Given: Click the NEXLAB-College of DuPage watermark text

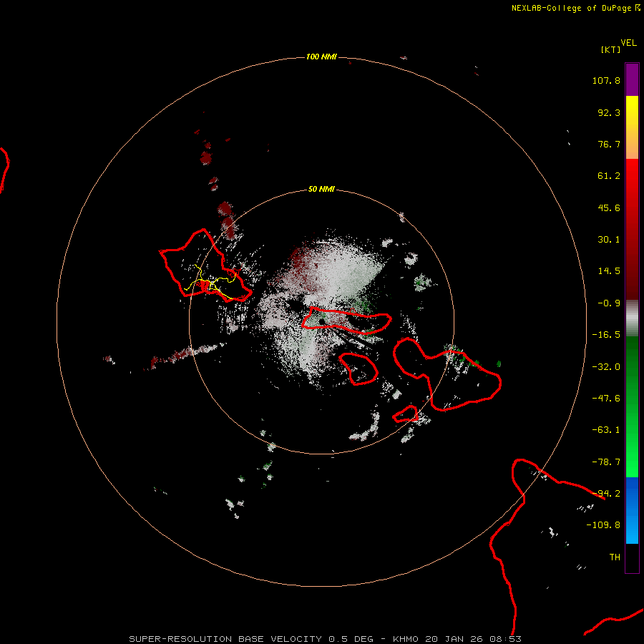Looking at the screenshot, I should click(x=575, y=8).
